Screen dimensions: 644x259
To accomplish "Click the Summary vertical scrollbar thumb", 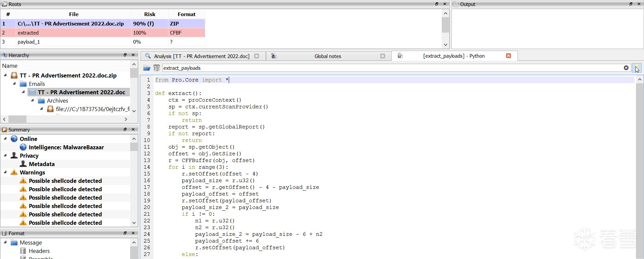I will point(134,147).
